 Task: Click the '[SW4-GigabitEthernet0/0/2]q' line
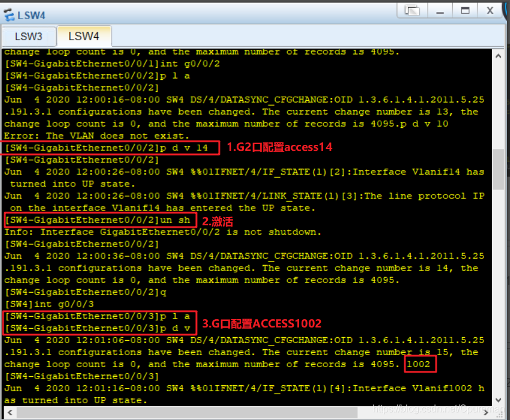85,292
